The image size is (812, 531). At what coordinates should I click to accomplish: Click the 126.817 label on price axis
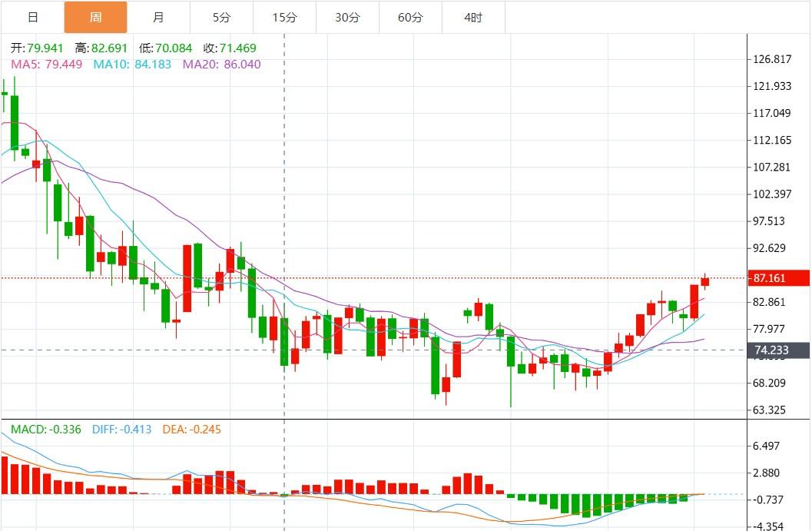click(773, 59)
